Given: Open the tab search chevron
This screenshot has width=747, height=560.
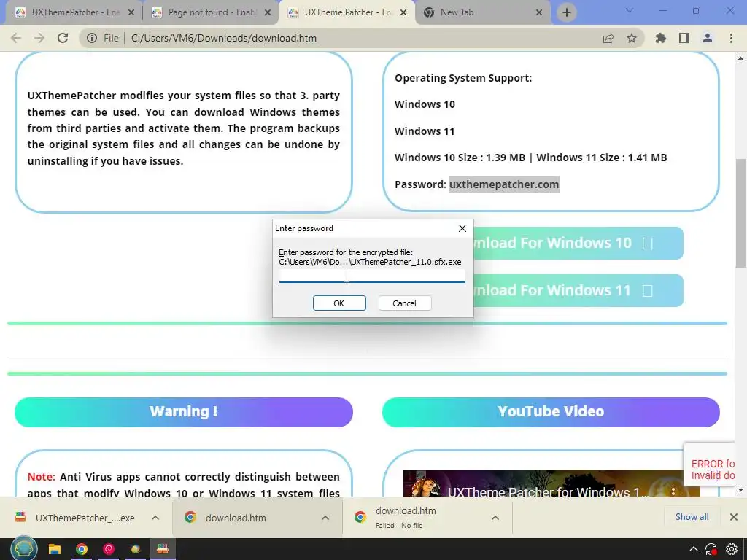Looking at the screenshot, I should point(630,11).
